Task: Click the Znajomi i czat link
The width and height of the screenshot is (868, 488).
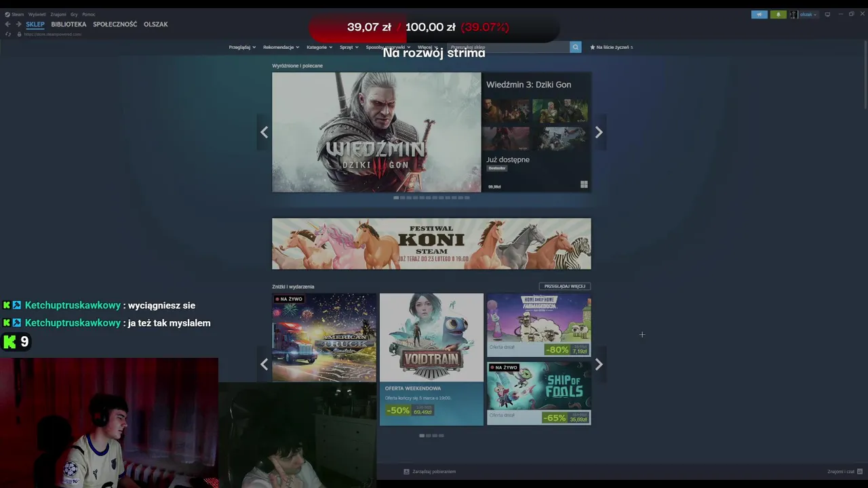Action: tap(841, 471)
